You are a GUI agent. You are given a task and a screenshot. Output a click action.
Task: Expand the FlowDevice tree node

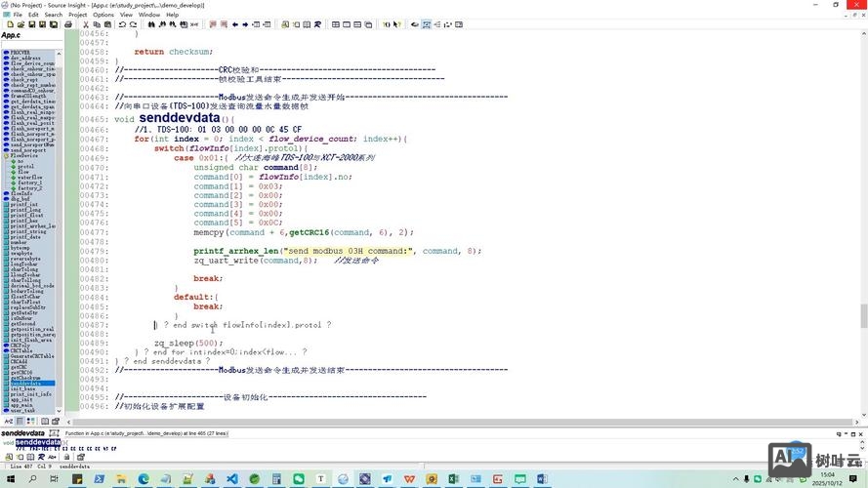(5, 155)
